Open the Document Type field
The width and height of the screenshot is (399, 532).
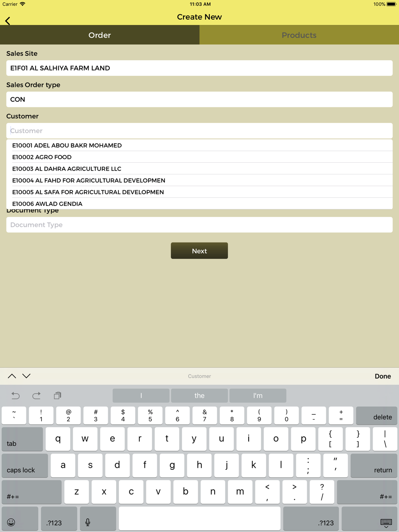tap(199, 225)
